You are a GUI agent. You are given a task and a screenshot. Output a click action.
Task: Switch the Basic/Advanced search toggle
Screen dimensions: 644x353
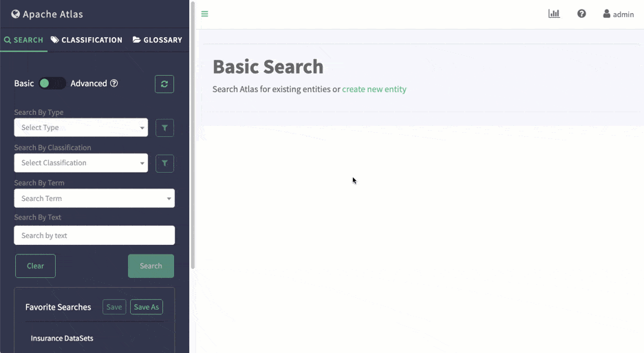(52, 83)
